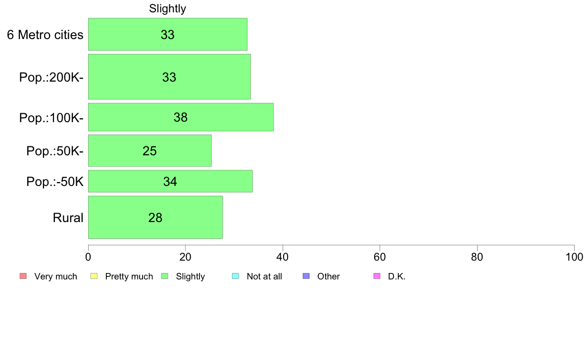588x364 pixels.
Task: Click the blue Other legend swatch
Action: [x=306, y=276]
